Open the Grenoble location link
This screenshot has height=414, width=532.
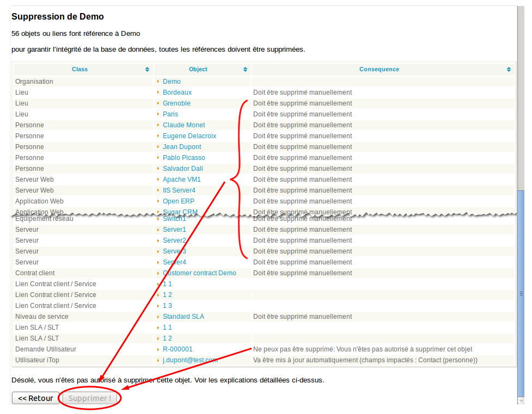point(176,103)
